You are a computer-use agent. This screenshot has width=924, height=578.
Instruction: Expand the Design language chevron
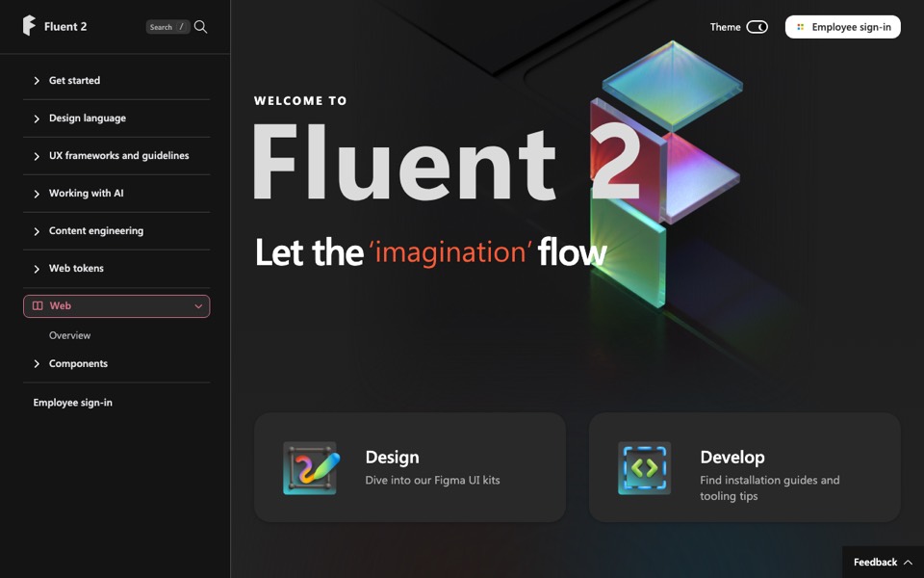(x=37, y=118)
